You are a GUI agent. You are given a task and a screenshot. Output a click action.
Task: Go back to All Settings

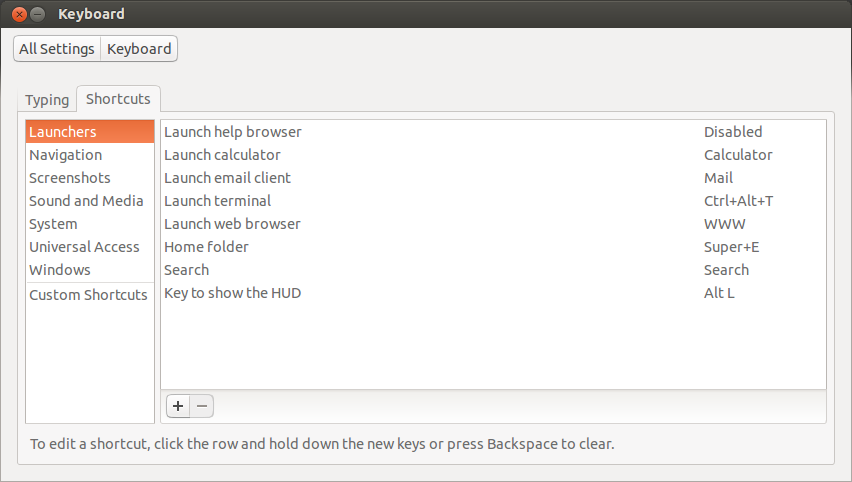57,49
